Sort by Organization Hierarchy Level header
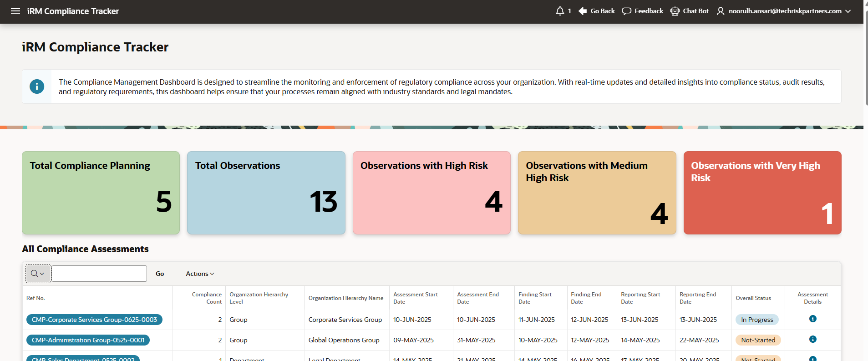The width and height of the screenshot is (868, 361). pos(259,298)
